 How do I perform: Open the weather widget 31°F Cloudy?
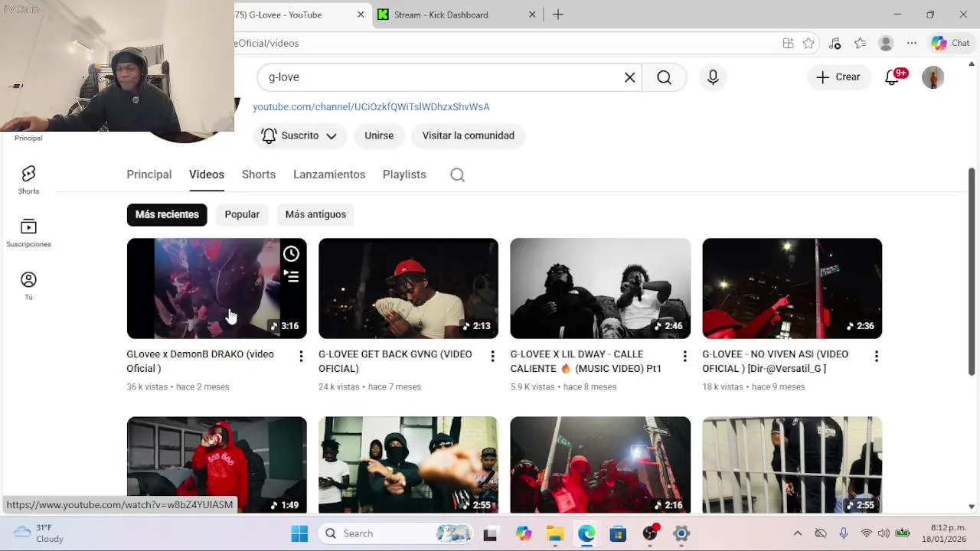point(38,533)
